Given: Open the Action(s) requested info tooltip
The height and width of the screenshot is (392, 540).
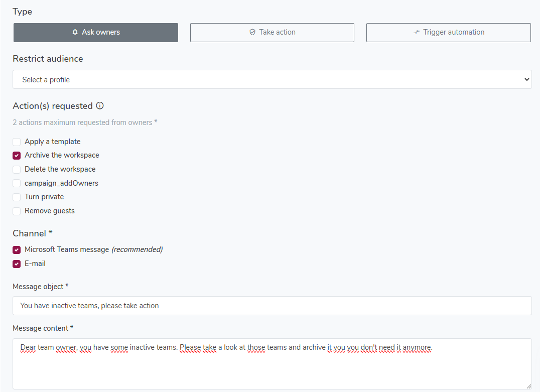Looking at the screenshot, I should click(99, 106).
